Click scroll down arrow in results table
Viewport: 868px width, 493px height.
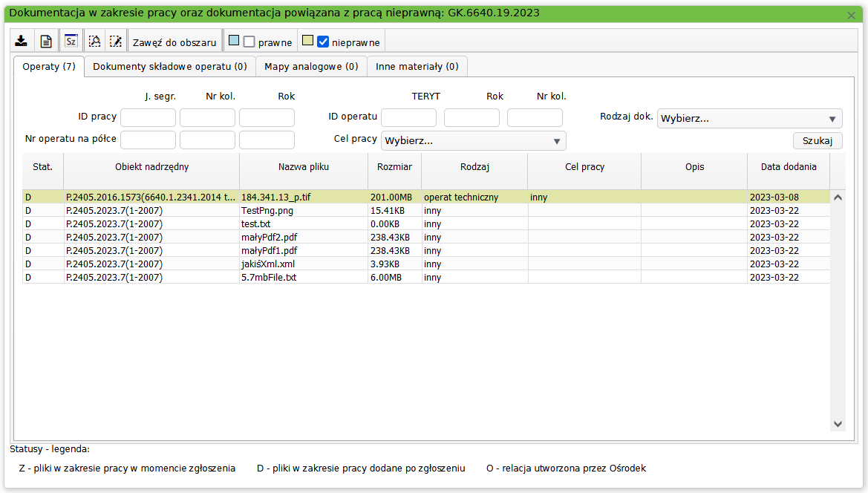pyautogui.click(x=838, y=423)
